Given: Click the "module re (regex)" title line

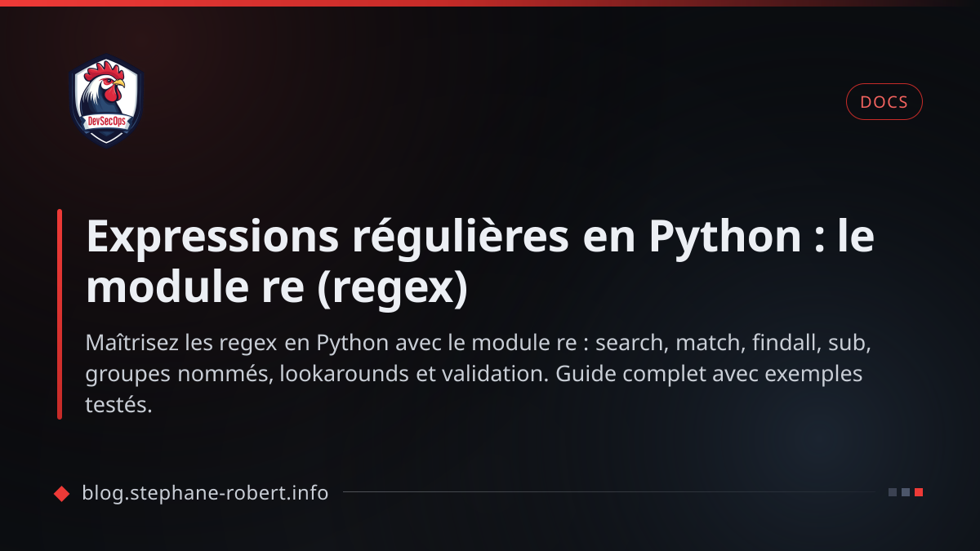Looking at the screenshot, I should tap(277, 290).
